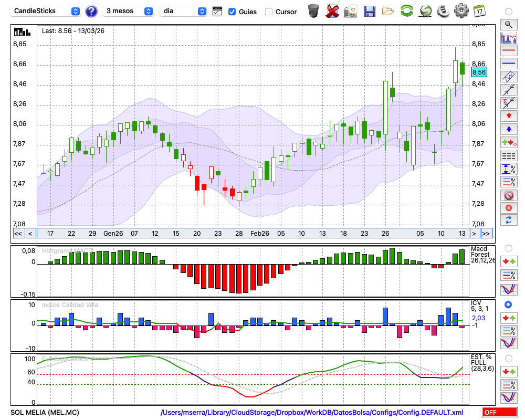Open the CandleSticks chart type dropdown
Screen dimensions: 525x420
46,11
